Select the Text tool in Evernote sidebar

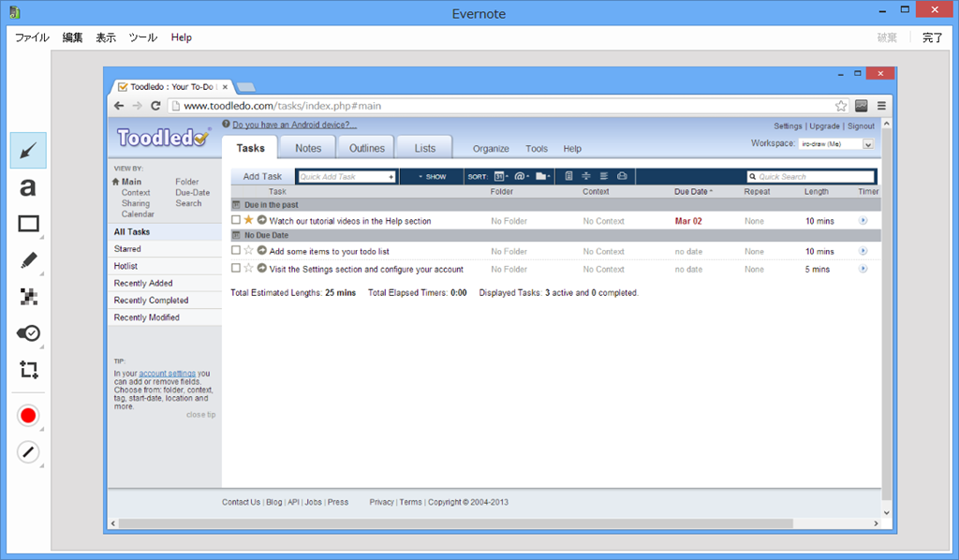[28, 187]
